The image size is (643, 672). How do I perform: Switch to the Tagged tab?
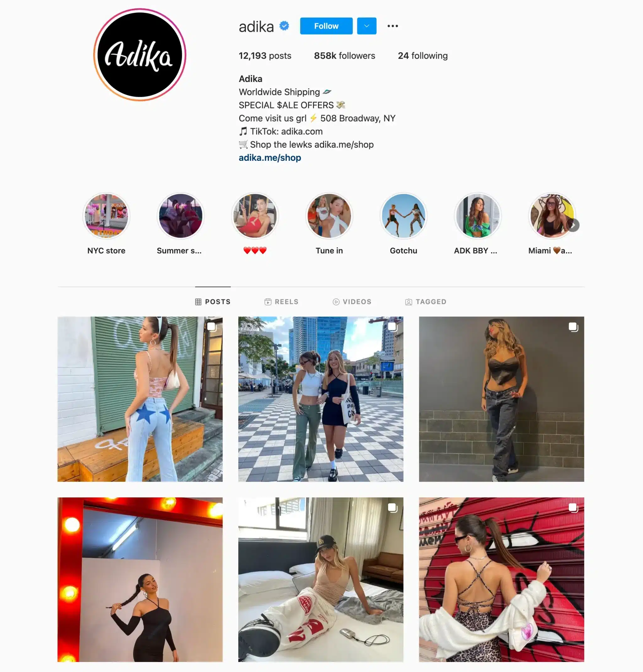click(426, 302)
